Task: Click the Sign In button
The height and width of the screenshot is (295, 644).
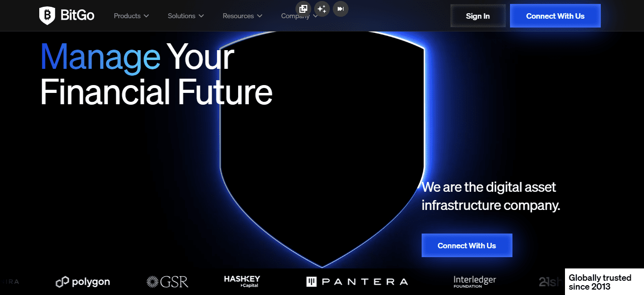Action: [478, 16]
